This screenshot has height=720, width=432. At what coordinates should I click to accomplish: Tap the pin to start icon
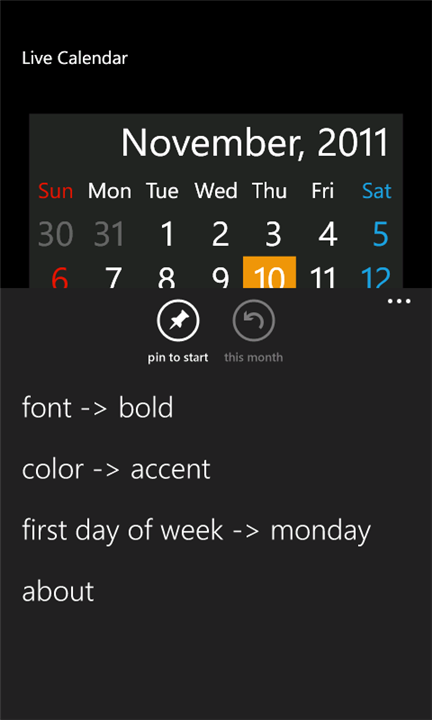tap(178, 321)
